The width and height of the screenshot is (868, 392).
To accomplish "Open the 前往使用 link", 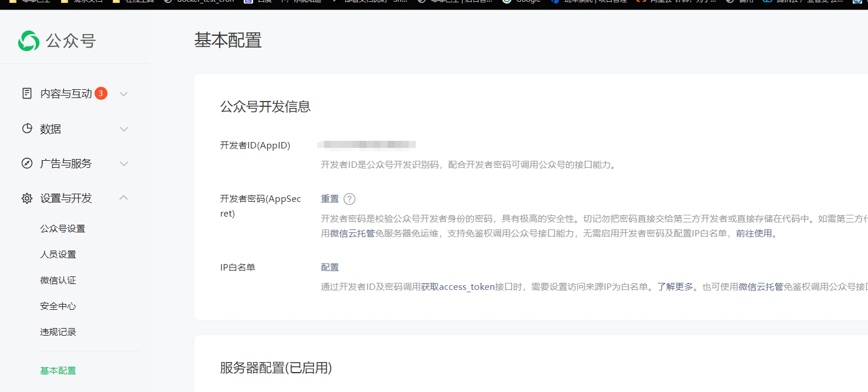I will click(754, 234).
